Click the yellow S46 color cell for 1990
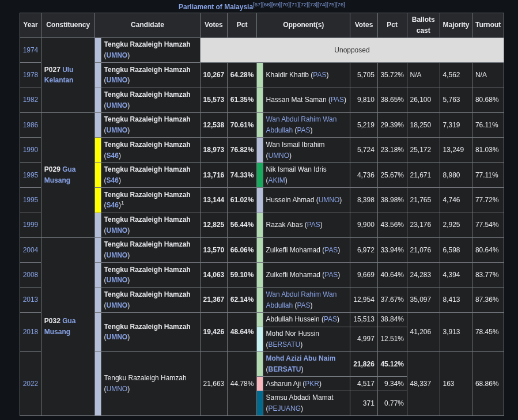Screen dimensions: 518x420 [x=98, y=150]
